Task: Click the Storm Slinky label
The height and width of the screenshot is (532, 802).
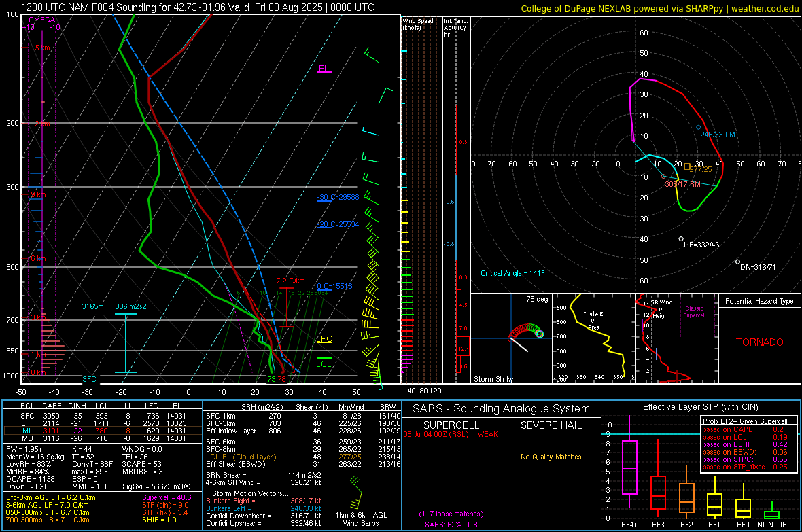Action: [493, 379]
